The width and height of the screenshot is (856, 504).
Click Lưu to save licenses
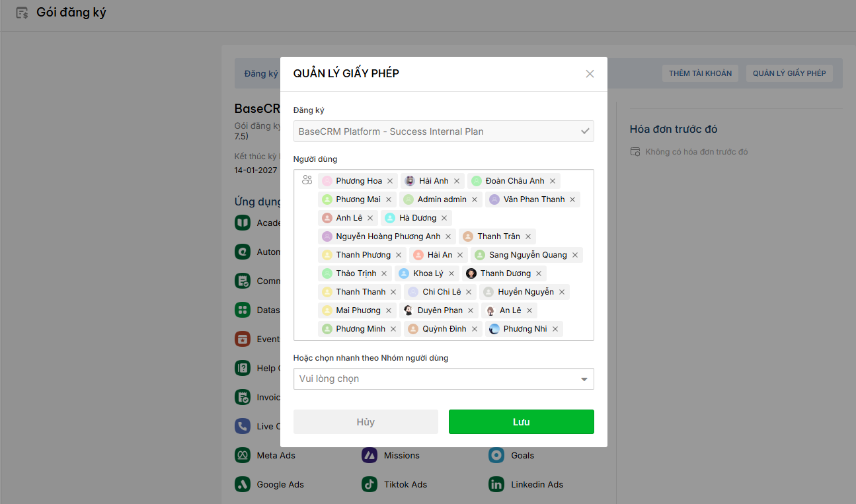click(x=522, y=422)
